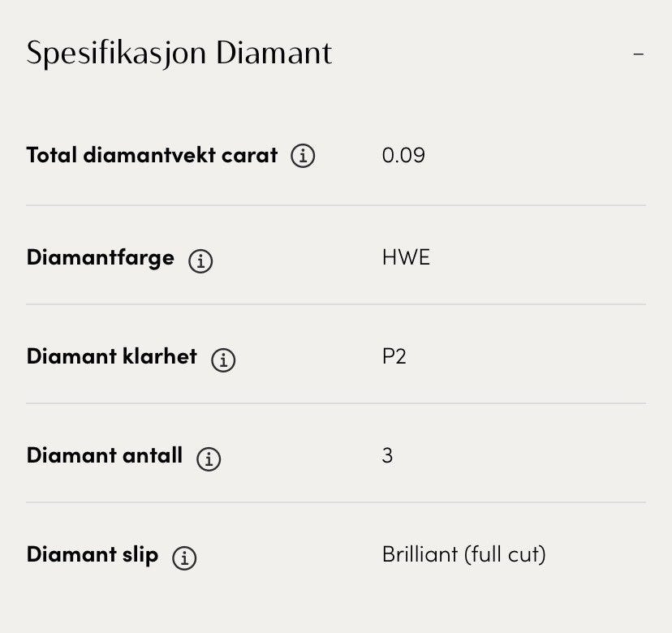This screenshot has width=672, height=633.
Task: Open the Diamant antall info tooltip icon
Action: [x=209, y=459]
